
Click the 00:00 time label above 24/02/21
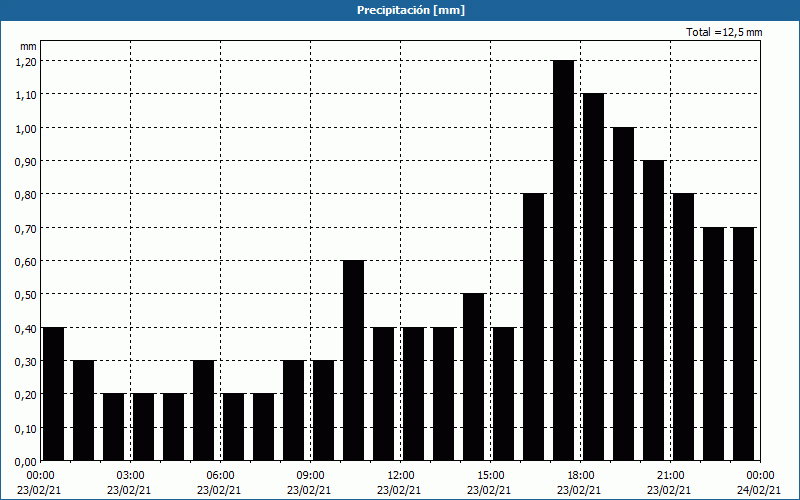pyautogui.click(x=759, y=476)
